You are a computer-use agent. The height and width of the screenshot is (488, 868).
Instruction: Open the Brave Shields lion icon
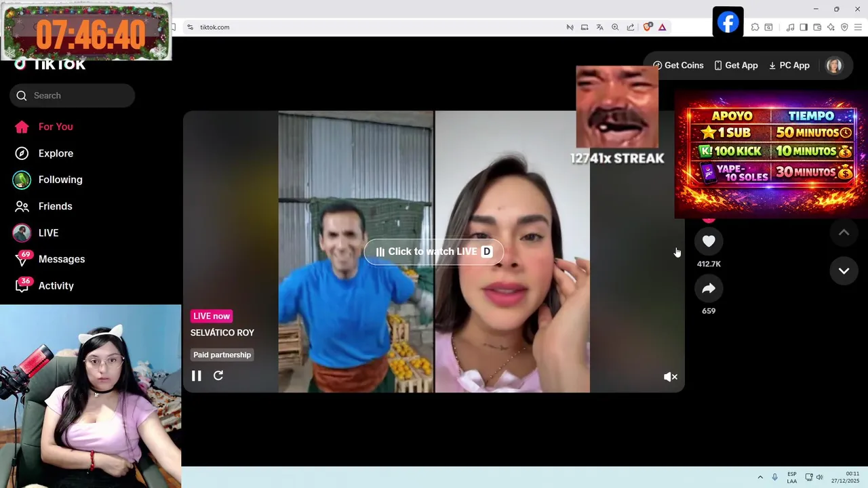coord(647,27)
